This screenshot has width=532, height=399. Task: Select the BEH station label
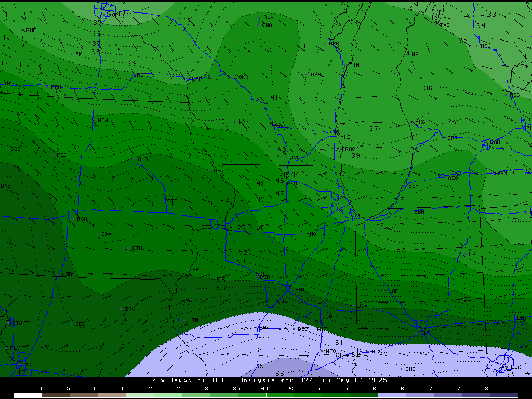click(x=414, y=186)
